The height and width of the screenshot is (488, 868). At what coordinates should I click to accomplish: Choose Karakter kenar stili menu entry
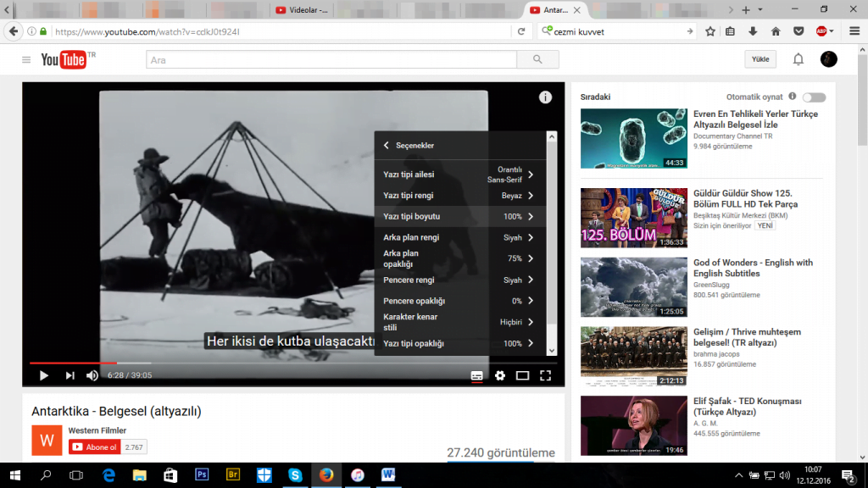459,322
